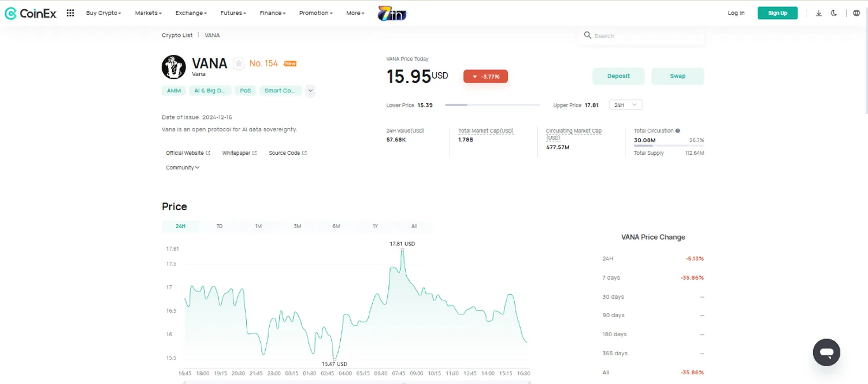The image size is (868, 384).
Task: Click the No. 154 rank text
Action: click(264, 64)
